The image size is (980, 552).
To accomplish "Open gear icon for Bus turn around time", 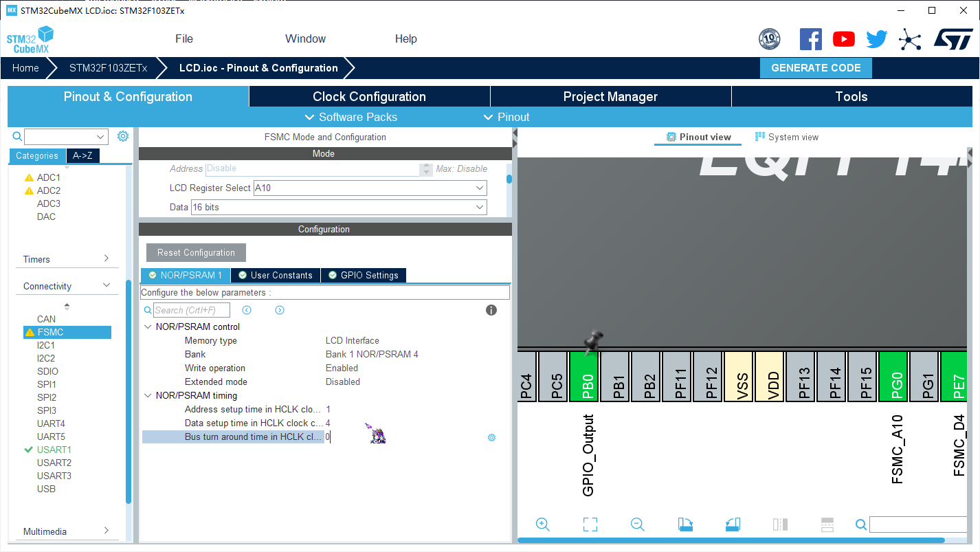I will (x=491, y=437).
